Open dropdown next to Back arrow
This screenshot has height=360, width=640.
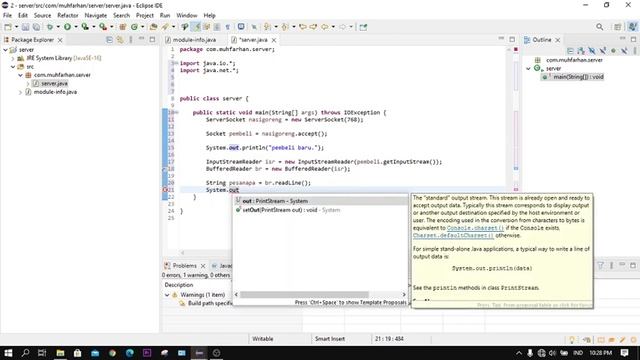pyautogui.click(x=333, y=27)
